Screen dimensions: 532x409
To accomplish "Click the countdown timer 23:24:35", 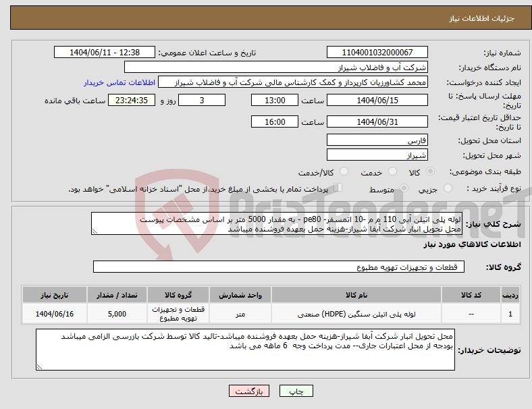I will (x=132, y=100).
